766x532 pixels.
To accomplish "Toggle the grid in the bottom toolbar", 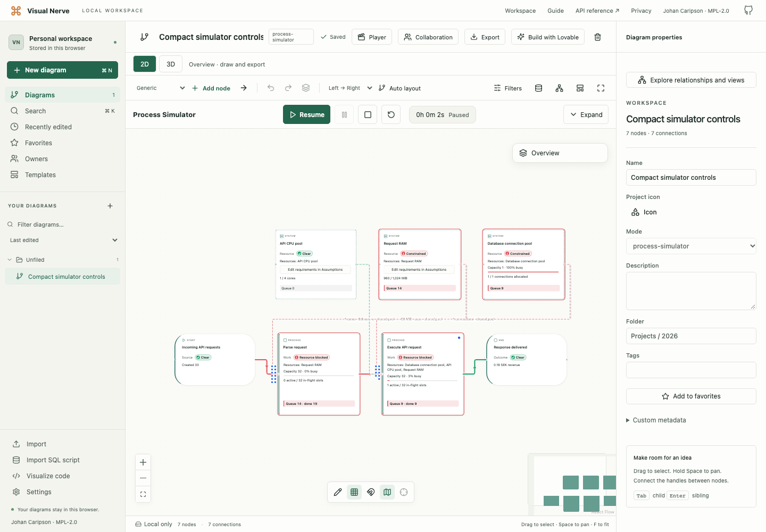I will [354, 492].
